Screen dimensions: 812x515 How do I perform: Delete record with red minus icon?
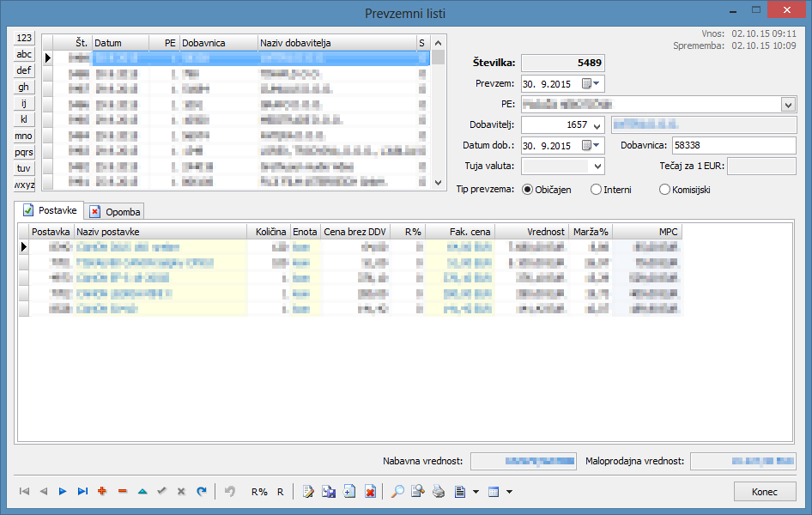[122, 492]
